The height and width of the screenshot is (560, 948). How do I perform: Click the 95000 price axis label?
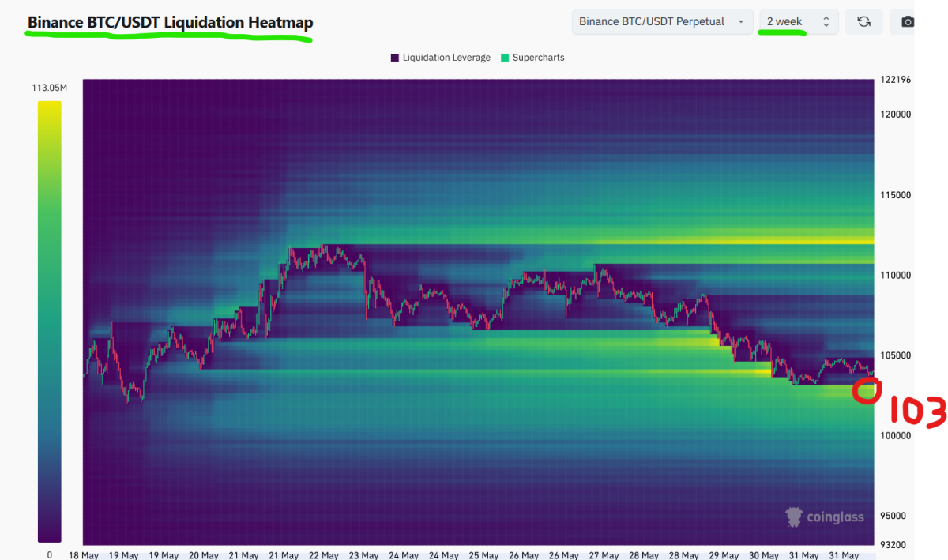[894, 516]
